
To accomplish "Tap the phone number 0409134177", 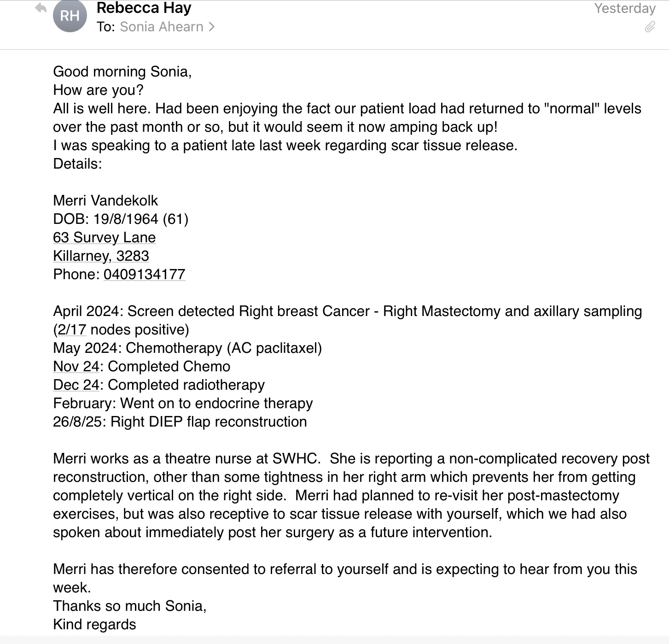I will (144, 274).
